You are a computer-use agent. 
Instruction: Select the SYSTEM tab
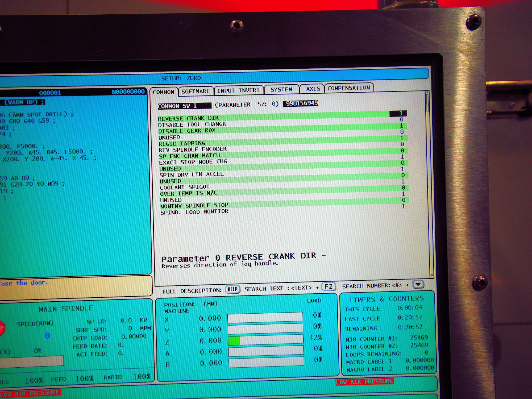click(281, 89)
